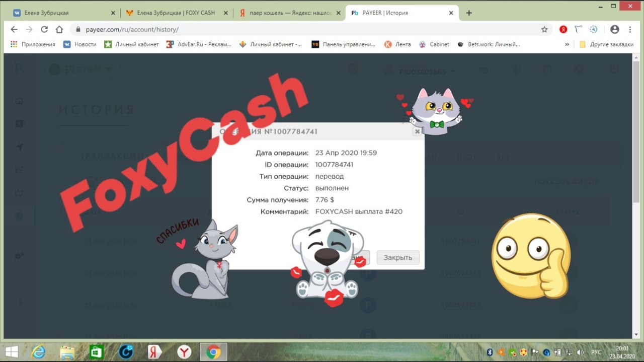644x362 pixels.
Task: Switch to the VK Елена Зубрицкая tab
Action: pyautogui.click(x=63, y=13)
